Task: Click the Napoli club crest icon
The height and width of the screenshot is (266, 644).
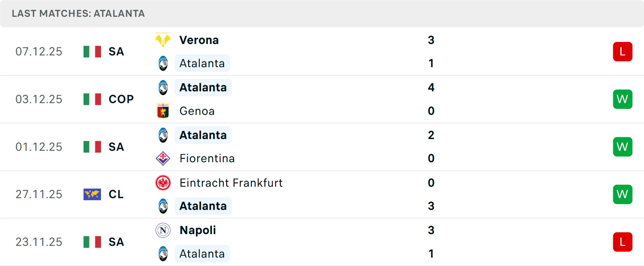Action: (x=163, y=230)
